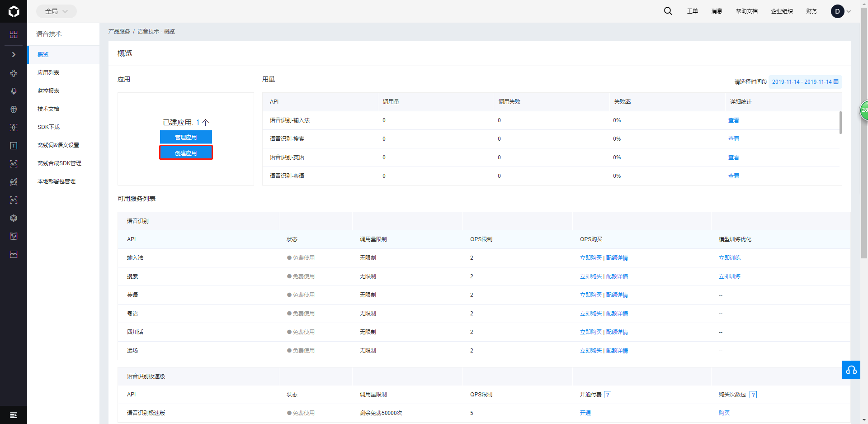
Task: Click the 管理应用 button
Action: pos(186,137)
